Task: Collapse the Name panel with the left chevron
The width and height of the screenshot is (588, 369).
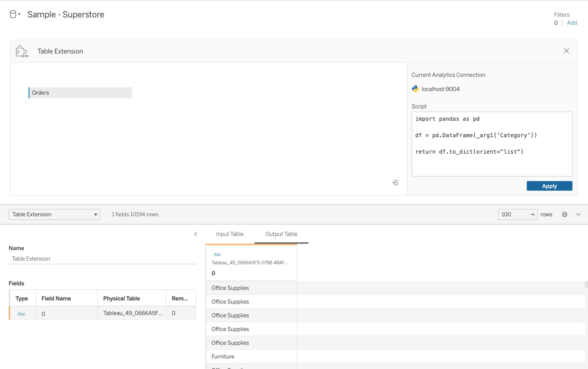Action: click(x=196, y=234)
